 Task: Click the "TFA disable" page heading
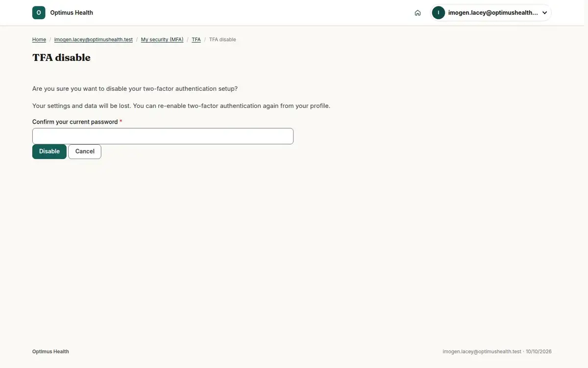[x=61, y=57]
